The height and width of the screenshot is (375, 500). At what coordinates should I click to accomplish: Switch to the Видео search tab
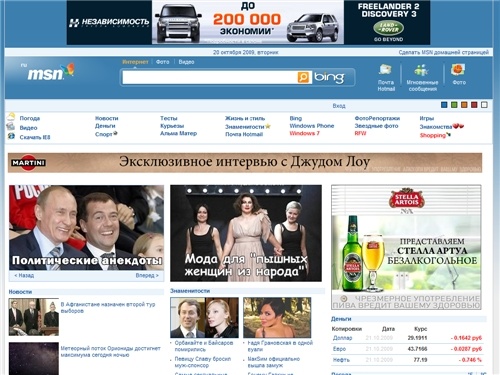[186, 62]
